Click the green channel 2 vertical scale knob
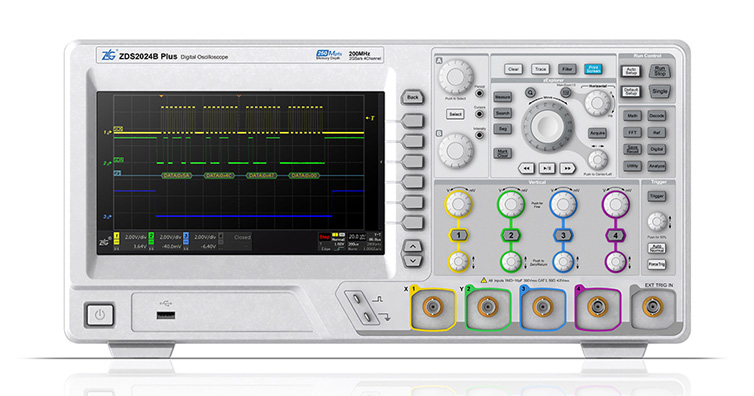The image size is (754, 396). pos(511,204)
